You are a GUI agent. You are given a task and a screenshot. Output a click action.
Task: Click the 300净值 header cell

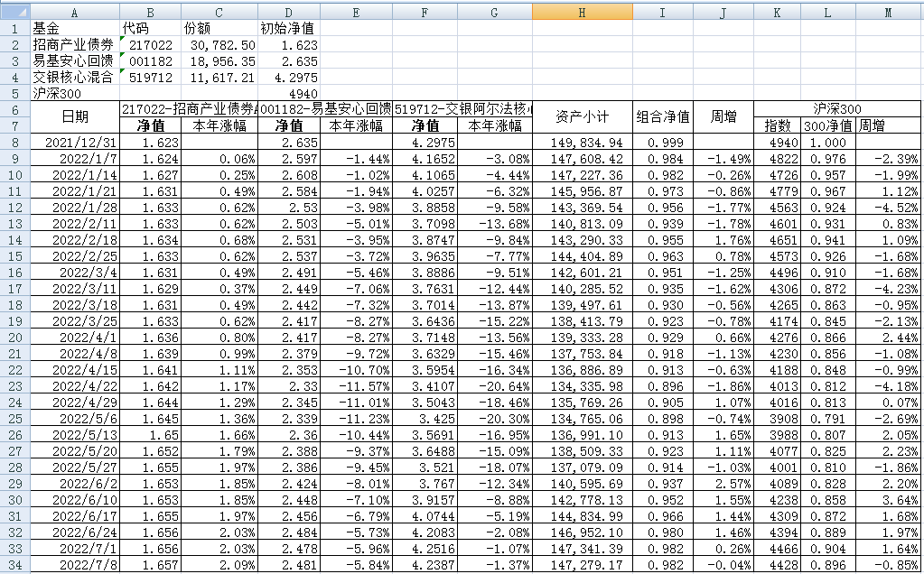(x=827, y=125)
